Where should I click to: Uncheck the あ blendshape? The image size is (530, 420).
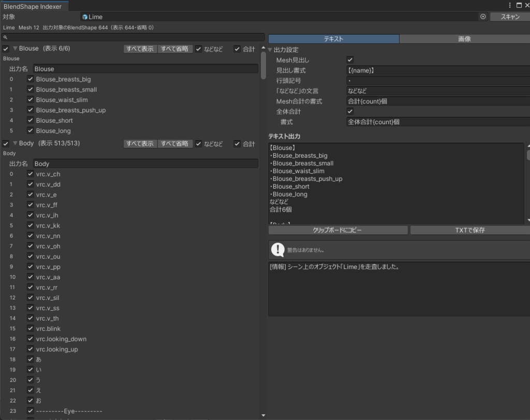coord(31,359)
